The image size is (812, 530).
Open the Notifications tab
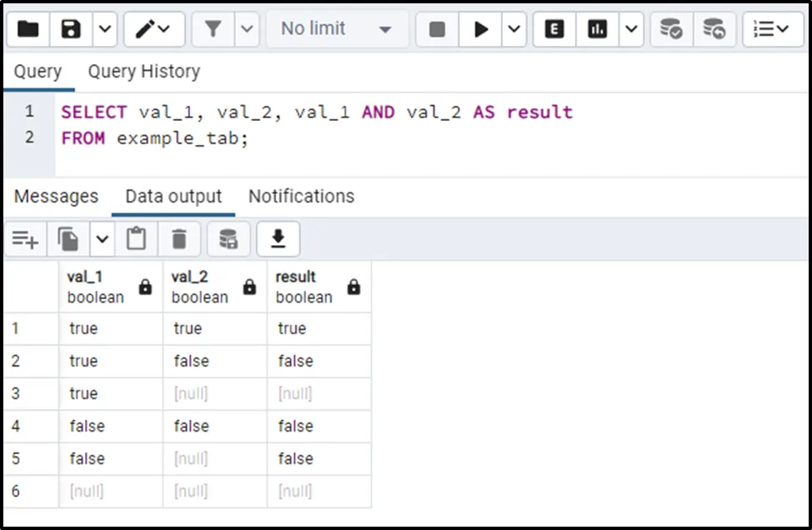(x=301, y=197)
